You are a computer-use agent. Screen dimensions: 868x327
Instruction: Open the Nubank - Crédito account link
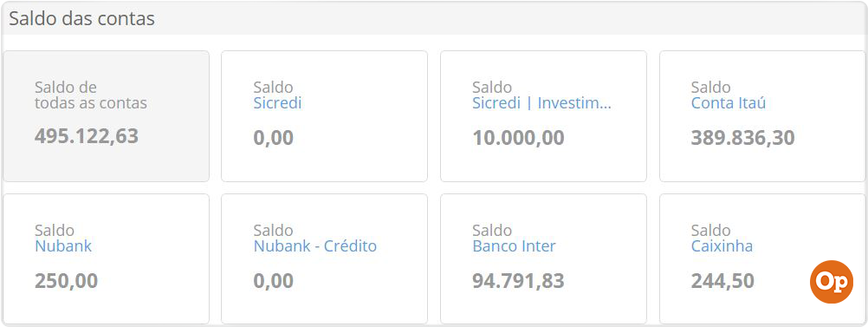[x=315, y=246]
